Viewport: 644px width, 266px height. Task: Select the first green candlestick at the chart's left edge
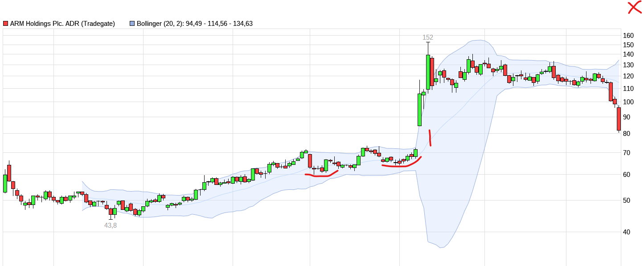coord(6,183)
